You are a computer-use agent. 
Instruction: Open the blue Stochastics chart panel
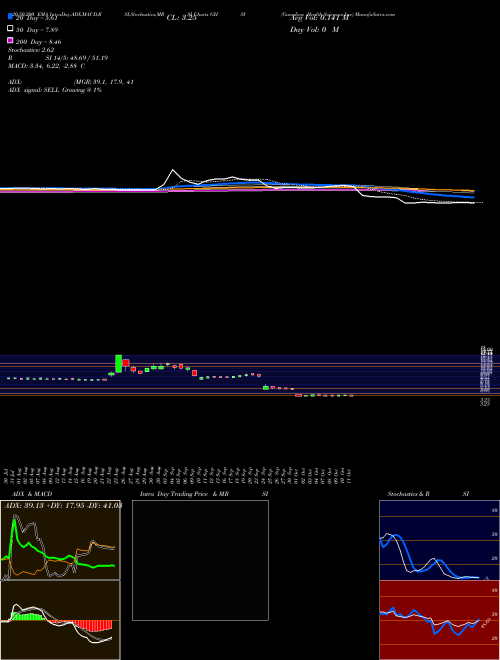pos(439,540)
